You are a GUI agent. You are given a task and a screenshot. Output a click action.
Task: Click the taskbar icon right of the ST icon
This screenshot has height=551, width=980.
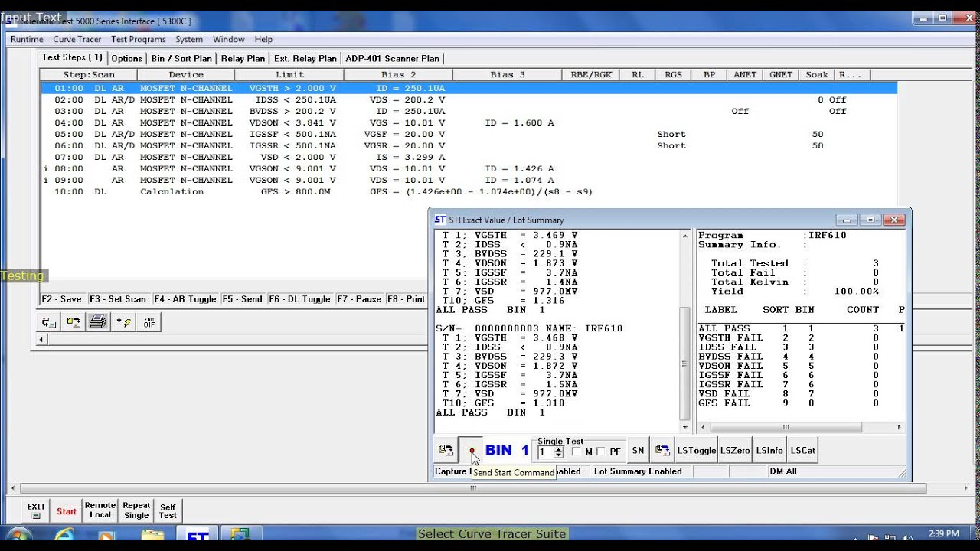(240, 537)
